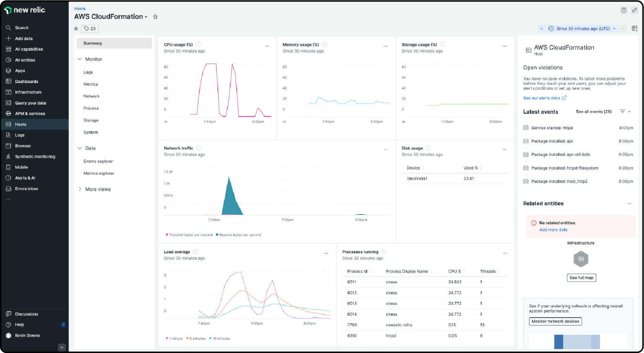Select the Summary tab
This screenshot has width=644, height=353.
114,43
